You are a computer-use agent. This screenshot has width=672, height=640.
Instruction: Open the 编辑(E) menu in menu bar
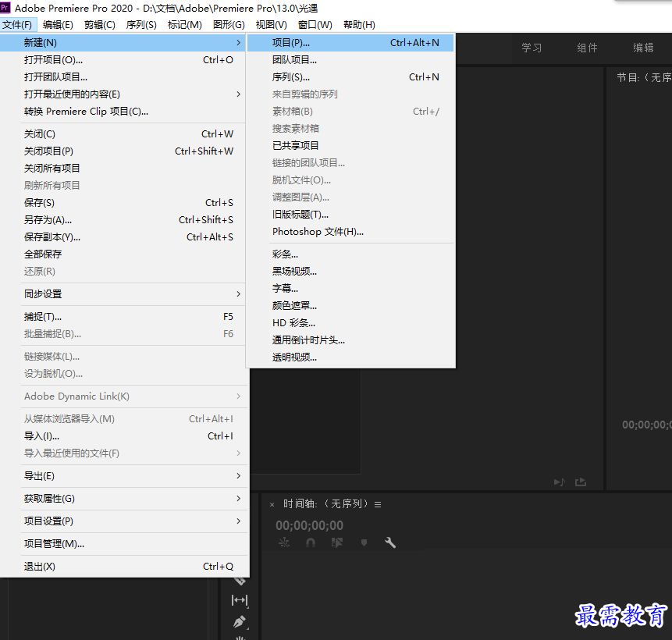click(x=58, y=24)
